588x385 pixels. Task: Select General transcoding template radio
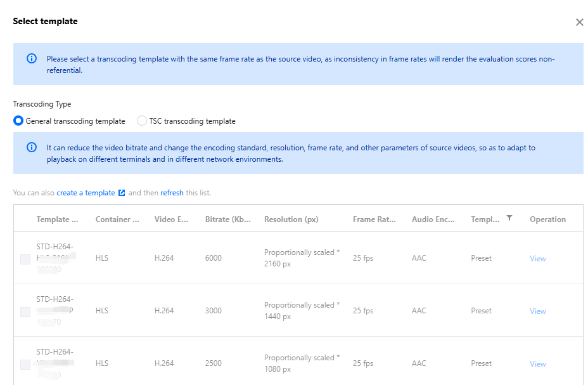[18, 121]
